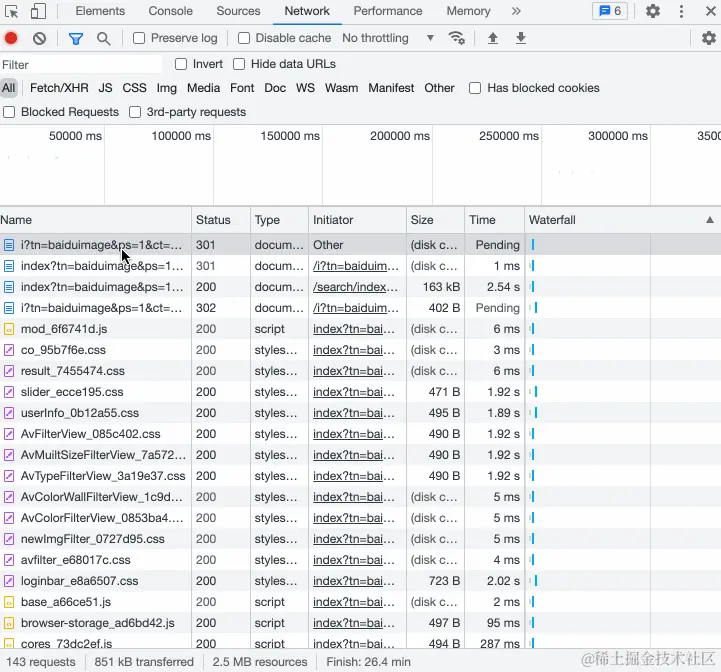Viewport: 721px width, 672px height.
Task: Toggle the filter funnel icon
Action: pos(76,39)
